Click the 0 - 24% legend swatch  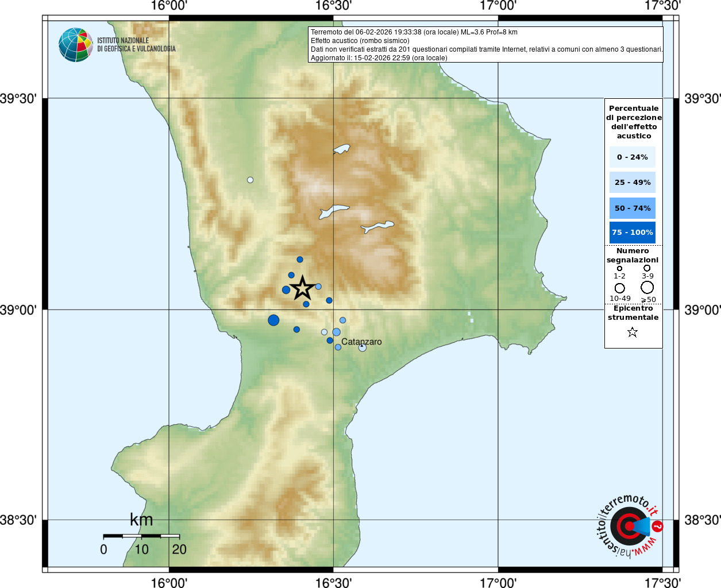click(x=632, y=157)
